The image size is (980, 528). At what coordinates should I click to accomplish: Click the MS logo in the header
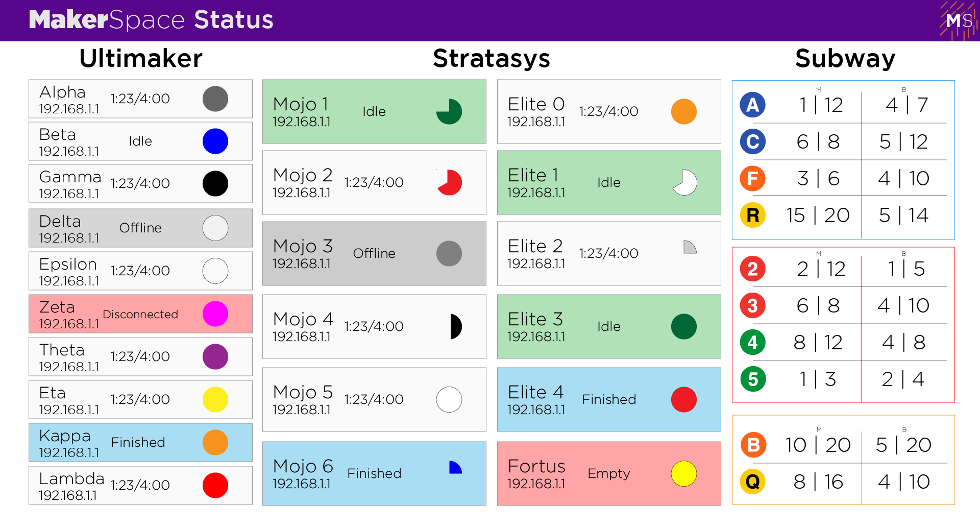pos(958,20)
